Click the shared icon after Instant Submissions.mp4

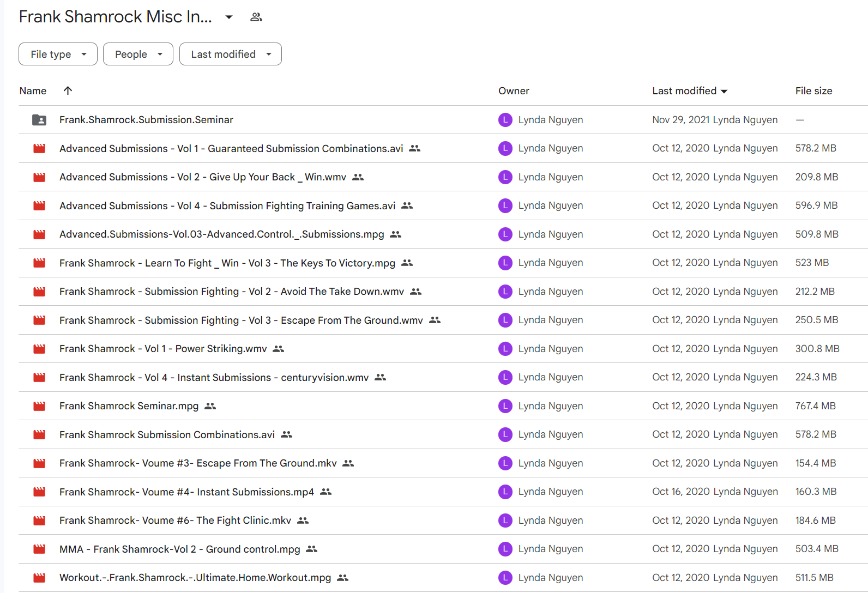(326, 492)
